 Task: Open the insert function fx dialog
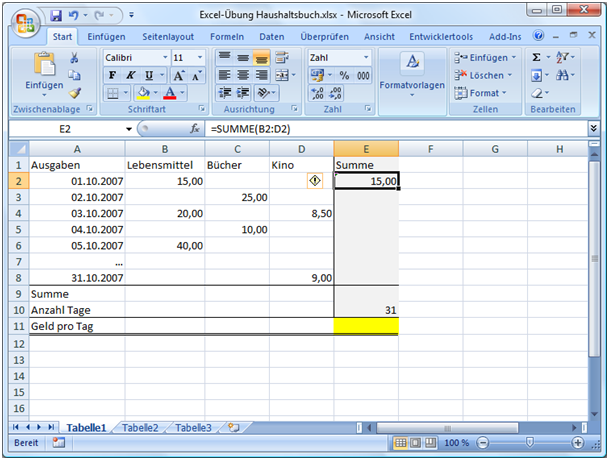pyautogui.click(x=195, y=129)
